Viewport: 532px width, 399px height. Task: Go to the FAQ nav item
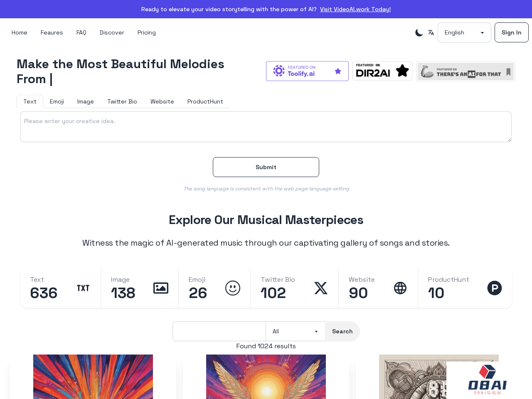point(81,32)
